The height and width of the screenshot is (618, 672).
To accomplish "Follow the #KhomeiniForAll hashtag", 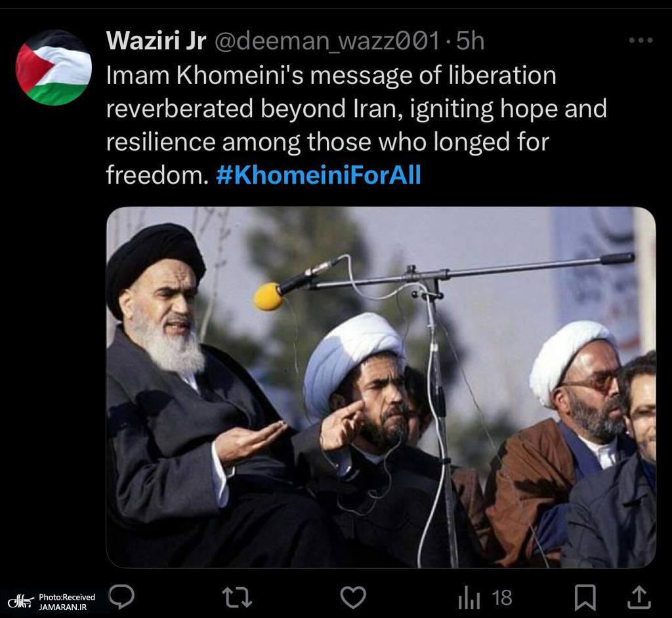I will pyautogui.click(x=318, y=175).
